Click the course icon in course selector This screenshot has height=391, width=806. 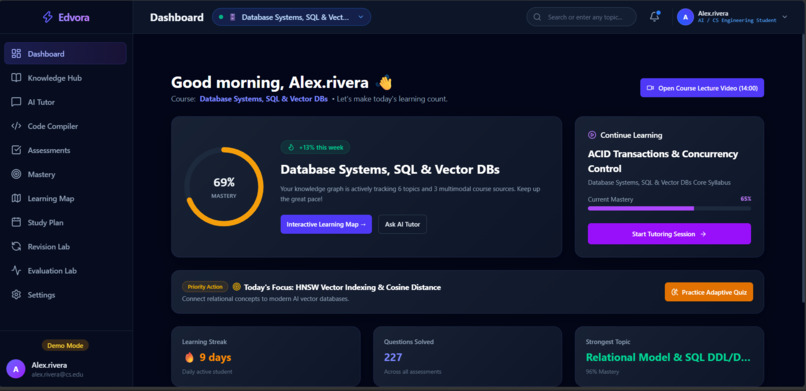tap(232, 17)
